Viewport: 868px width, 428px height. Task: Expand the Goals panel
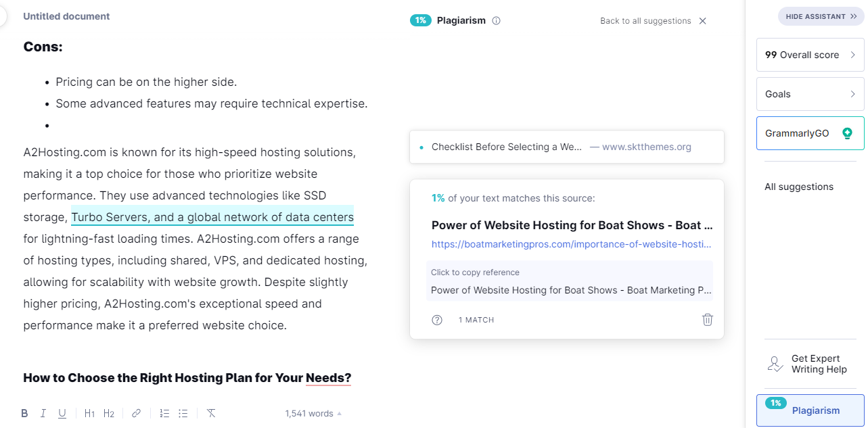coord(810,94)
